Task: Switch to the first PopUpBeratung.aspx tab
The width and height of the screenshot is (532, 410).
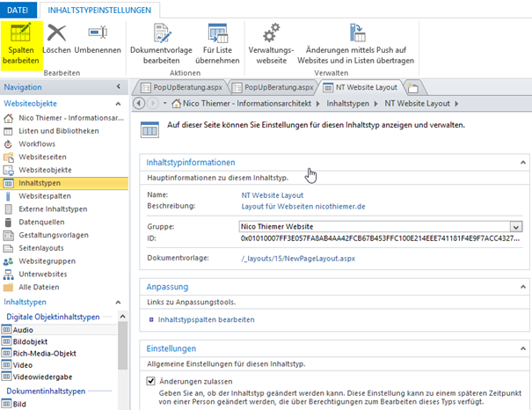Action: tap(180, 87)
